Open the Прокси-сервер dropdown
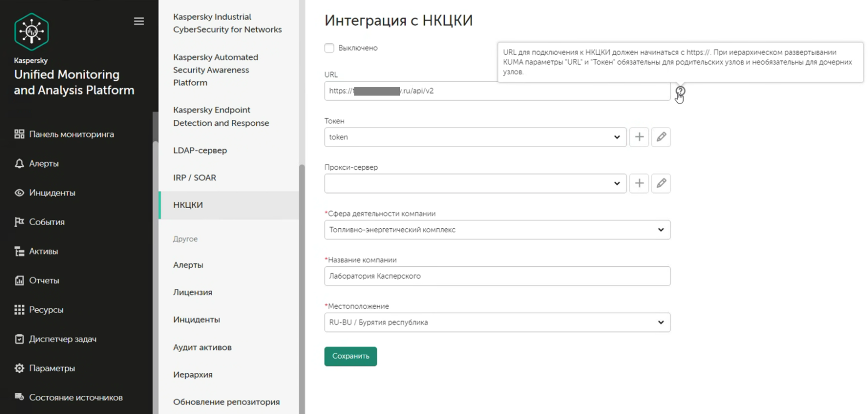 [475, 183]
